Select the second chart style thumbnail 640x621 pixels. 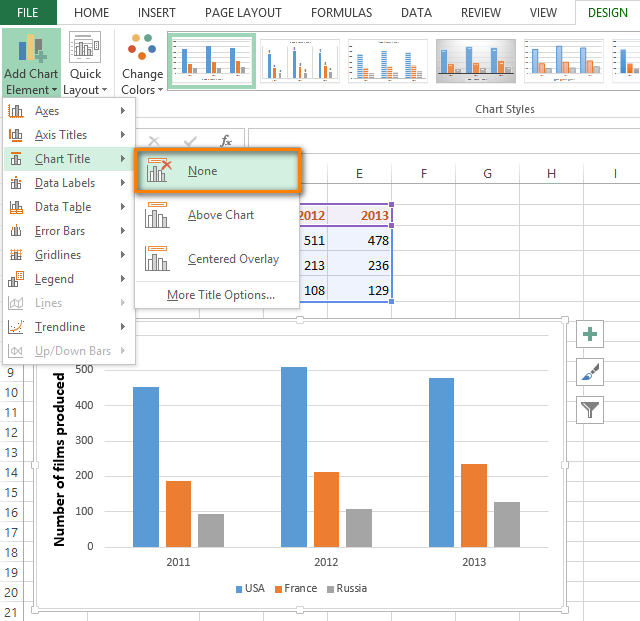point(299,62)
